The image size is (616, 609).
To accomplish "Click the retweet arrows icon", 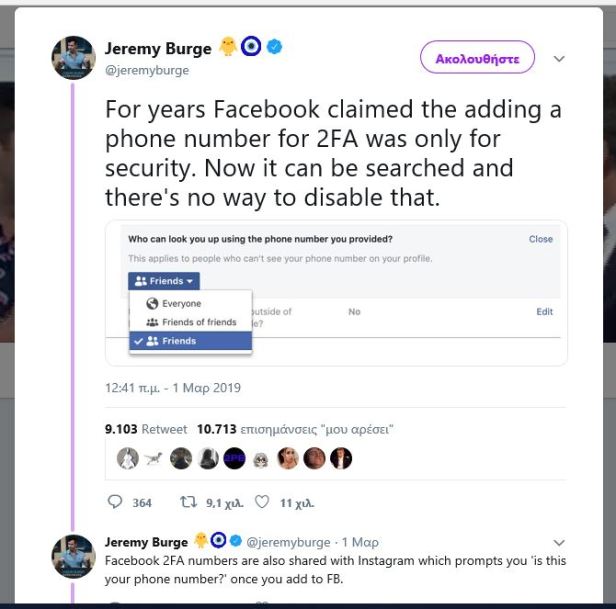I will tap(184, 502).
